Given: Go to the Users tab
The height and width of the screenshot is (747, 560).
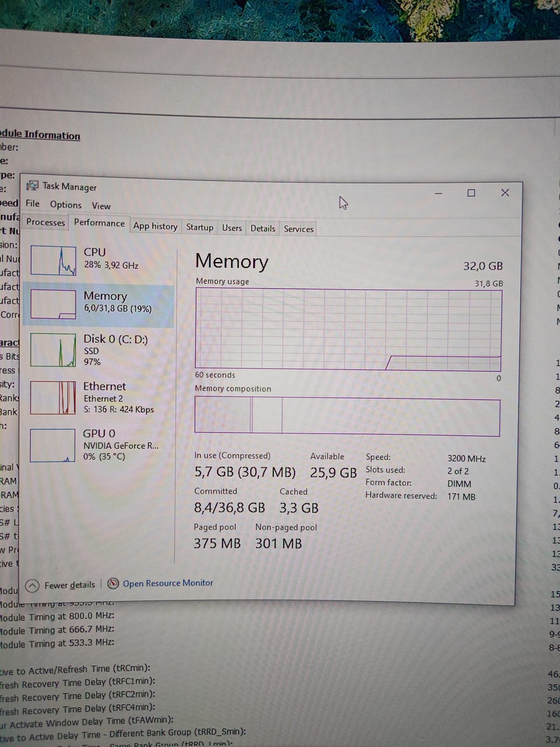Looking at the screenshot, I should pyautogui.click(x=232, y=228).
